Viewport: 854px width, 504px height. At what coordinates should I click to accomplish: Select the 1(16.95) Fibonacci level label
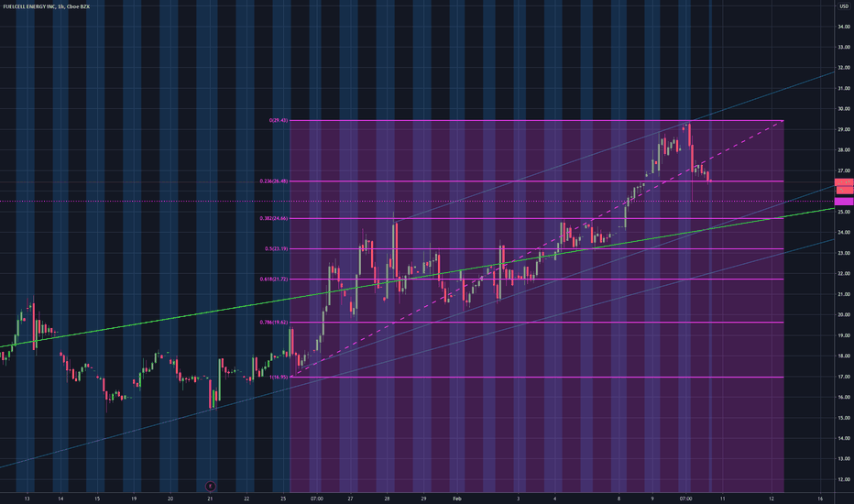click(x=279, y=377)
